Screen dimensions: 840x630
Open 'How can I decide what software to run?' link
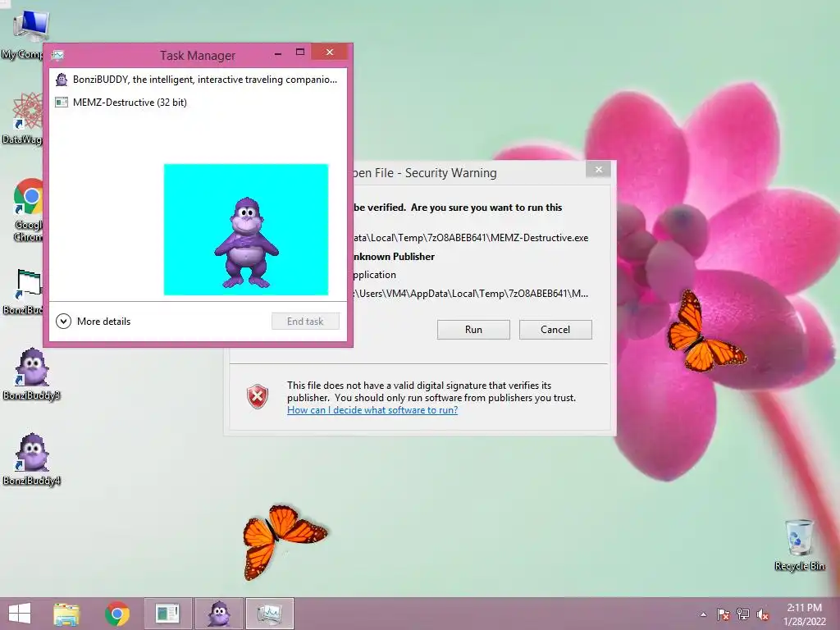372,410
